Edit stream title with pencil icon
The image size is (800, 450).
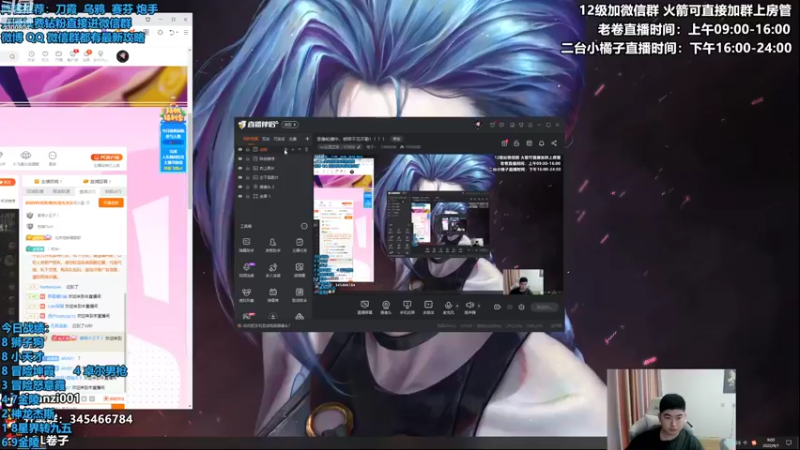(x=359, y=147)
